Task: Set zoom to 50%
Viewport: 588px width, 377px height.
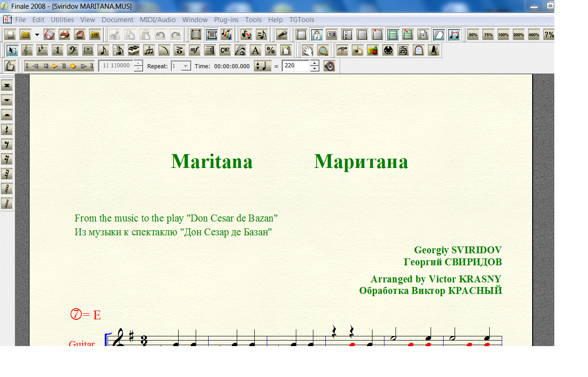Action: (x=473, y=35)
